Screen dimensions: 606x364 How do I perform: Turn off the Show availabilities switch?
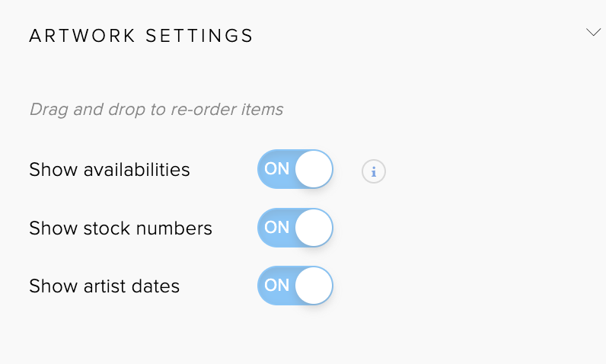pos(295,169)
